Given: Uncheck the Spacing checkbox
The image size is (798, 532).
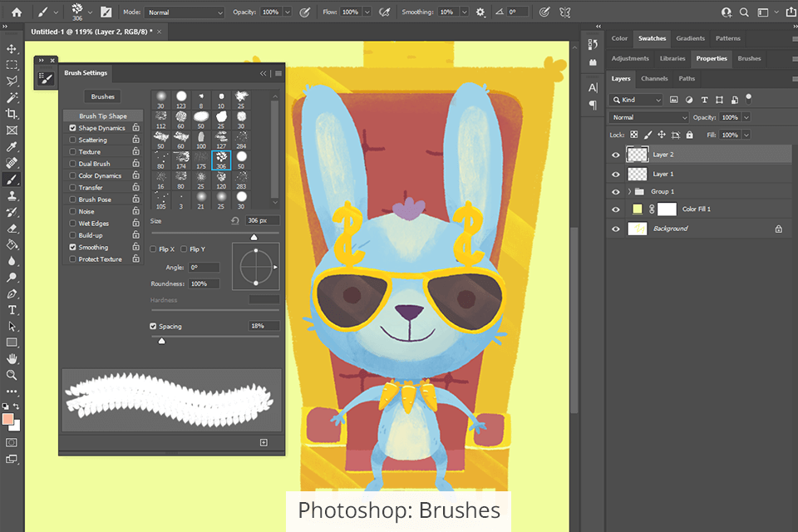Looking at the screenshot, I should tap(153, 327).
